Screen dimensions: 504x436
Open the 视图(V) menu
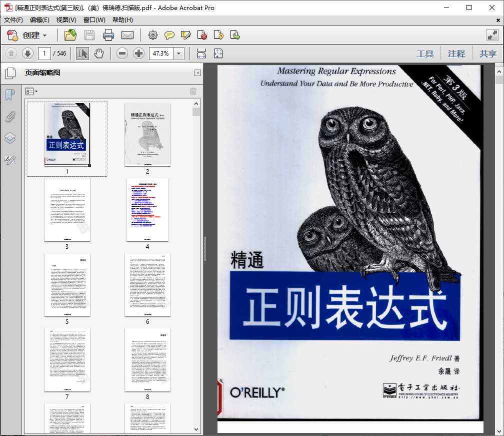tap(66, 20)
